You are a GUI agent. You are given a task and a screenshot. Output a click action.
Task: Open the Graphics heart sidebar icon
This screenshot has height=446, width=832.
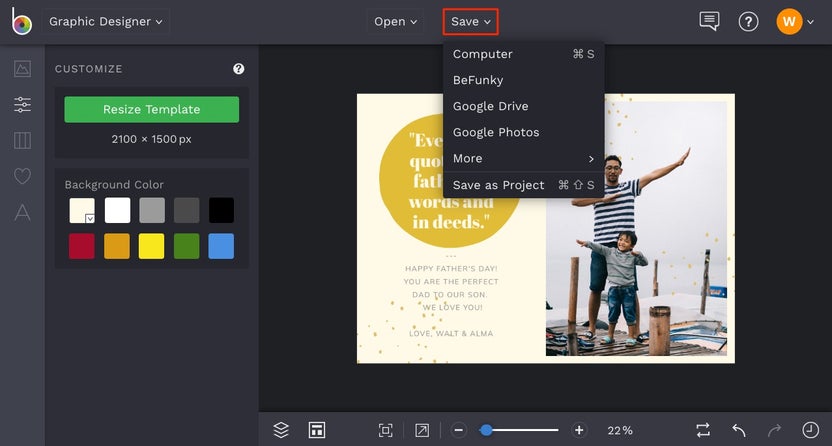[x=22, y=176]
